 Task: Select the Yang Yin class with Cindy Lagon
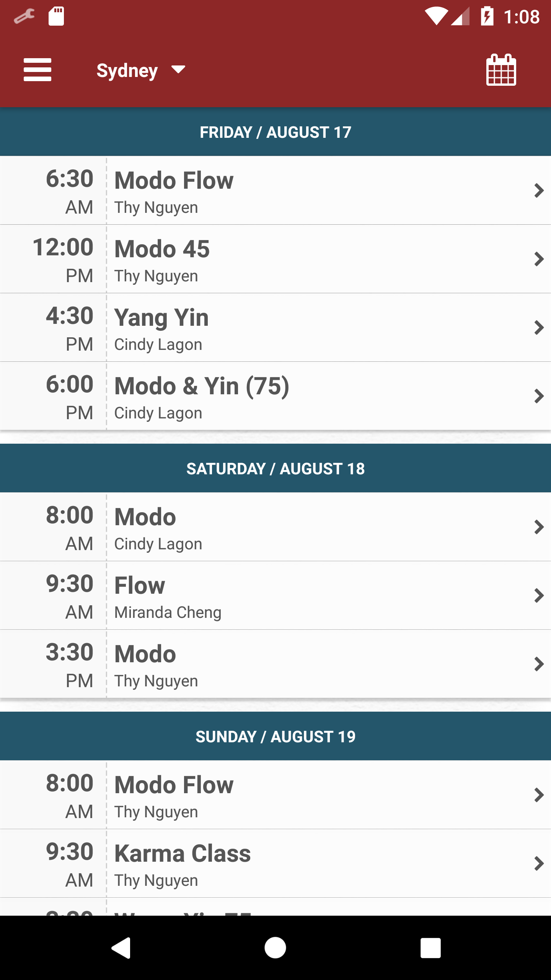[x=275, y=328]
